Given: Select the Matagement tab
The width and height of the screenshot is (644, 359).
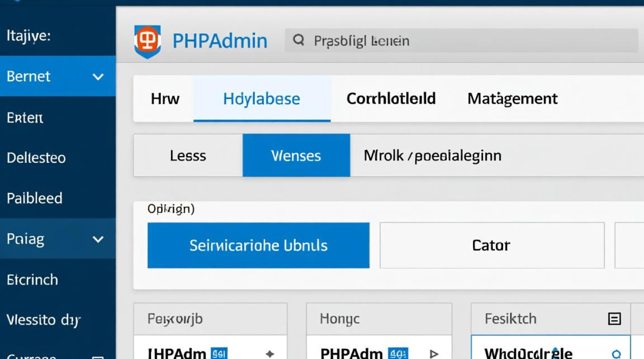Looking at the screenshot, I should pyautogui.click(x=512, y=99).
